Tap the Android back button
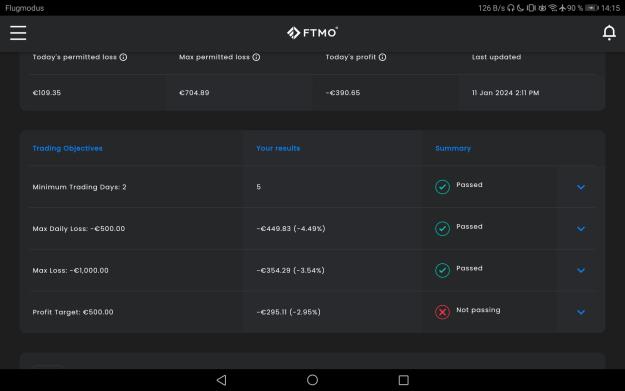This screenshot has height=391, width=625. click(222, 380)
